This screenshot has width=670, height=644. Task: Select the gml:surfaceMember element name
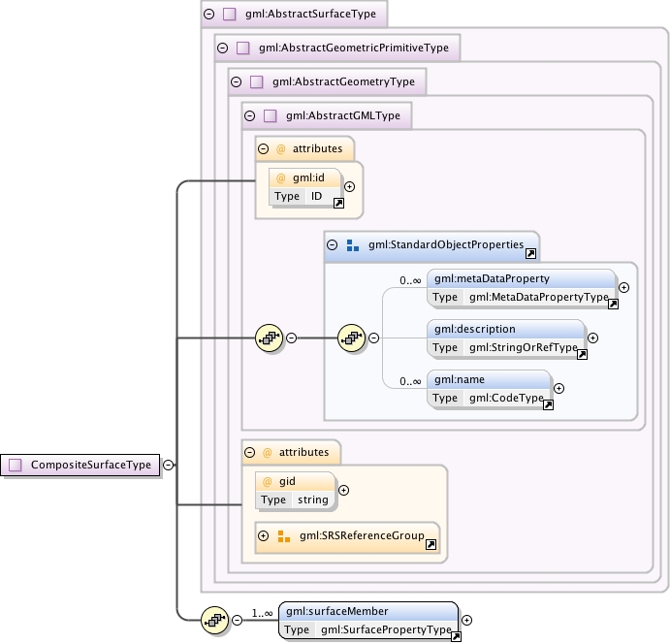click(x=337, y=612)
